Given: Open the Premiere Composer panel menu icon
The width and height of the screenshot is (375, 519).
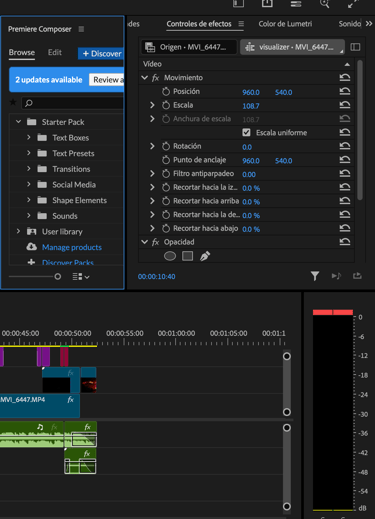Looking at the screenshot, I should click(x=81, y=29).
